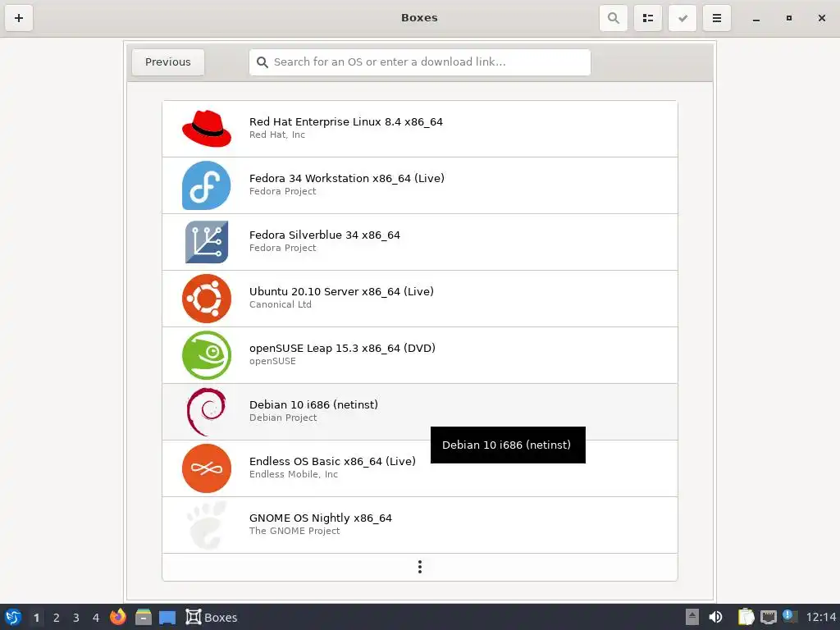Click the Debian Project vendor label
Viewport: 840px width, 630px height.
(283, 418)
